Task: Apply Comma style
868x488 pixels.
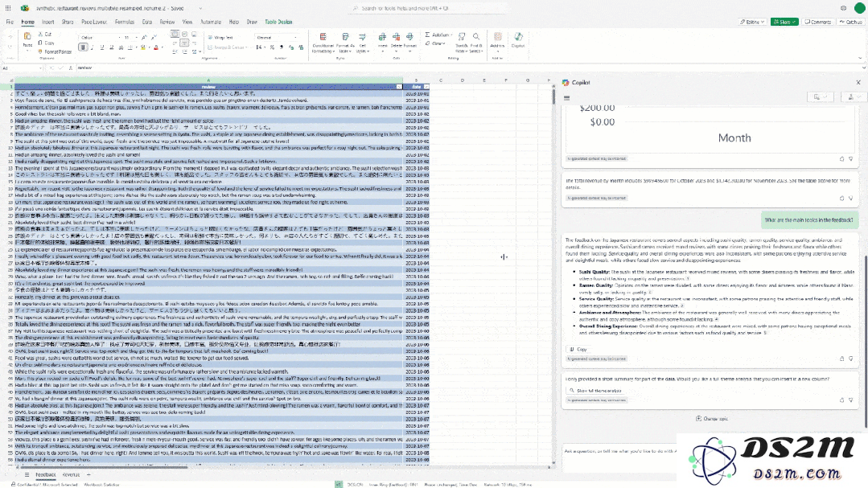Action: tap(282, 47)
